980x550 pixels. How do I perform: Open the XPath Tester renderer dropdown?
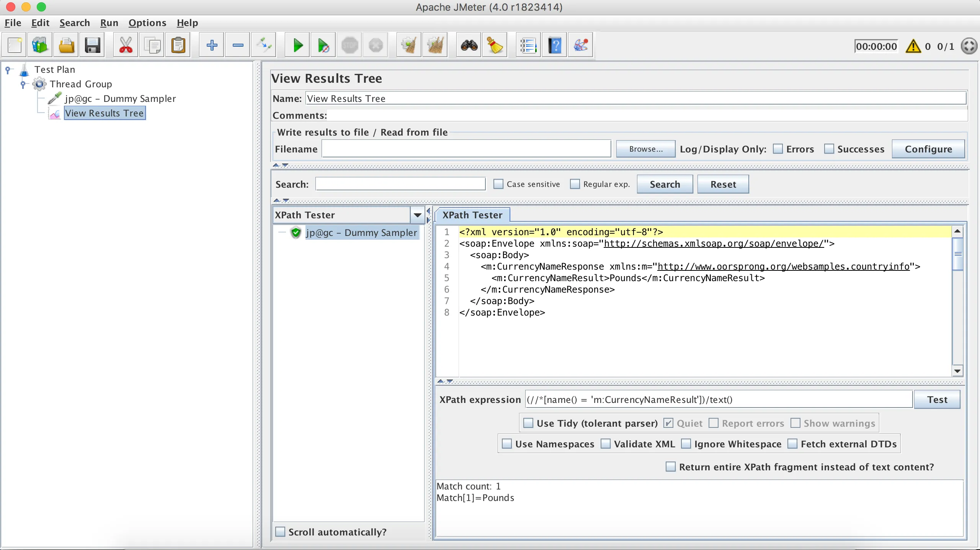417,215
